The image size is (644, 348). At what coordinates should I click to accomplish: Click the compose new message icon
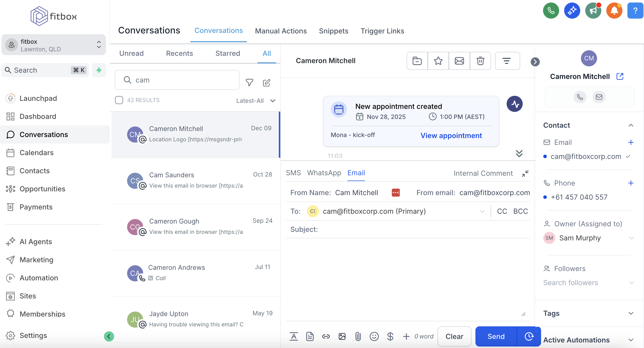[266, 82]
